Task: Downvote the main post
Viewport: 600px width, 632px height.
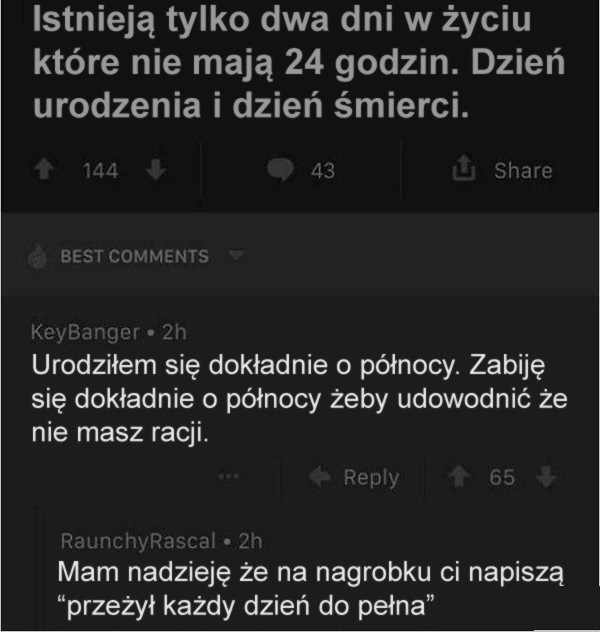Action: 154,171
